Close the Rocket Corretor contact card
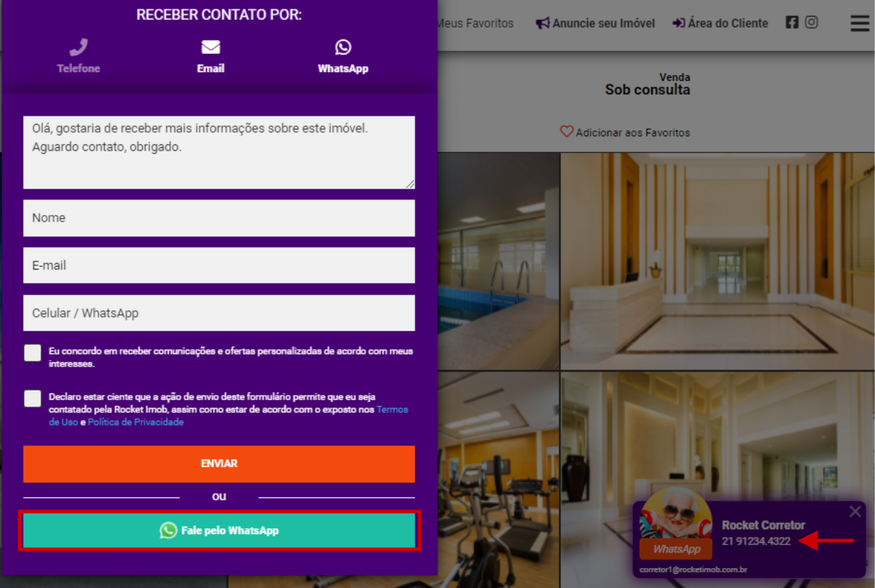This screenshot has width=875, height=588. pos(855,511)
